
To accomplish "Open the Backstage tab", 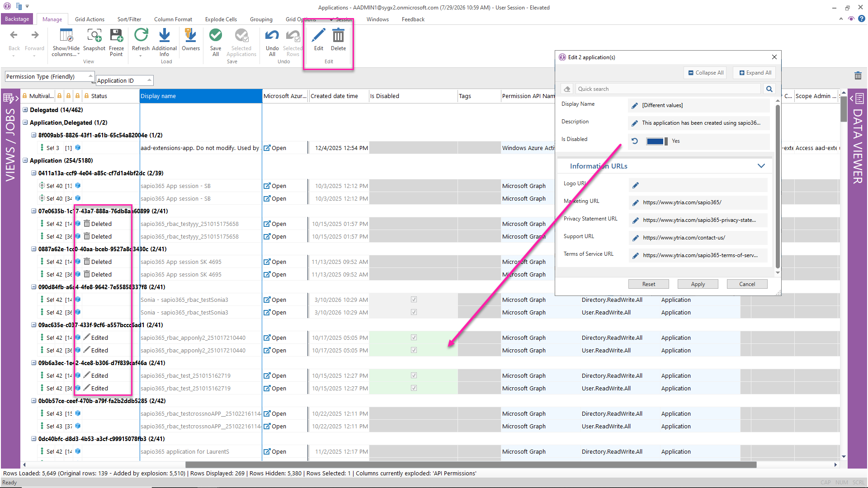I will pyautogui.click(x=17, y=19).
